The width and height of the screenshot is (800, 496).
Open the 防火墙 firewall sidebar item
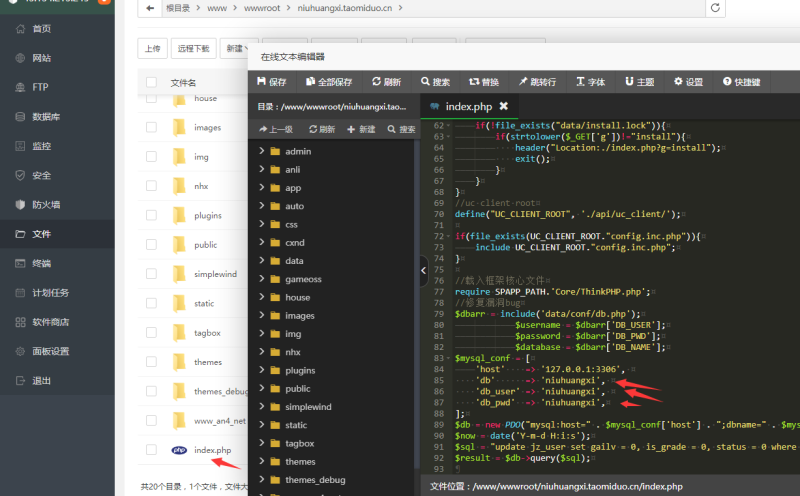tap(57, 205)
